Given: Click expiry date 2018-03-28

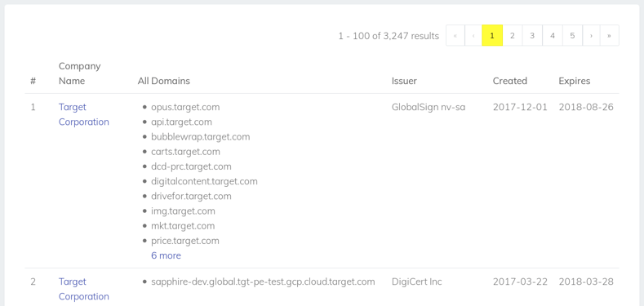Looking at the screenshot, I should pyautogui.click(x=586, y=282).
